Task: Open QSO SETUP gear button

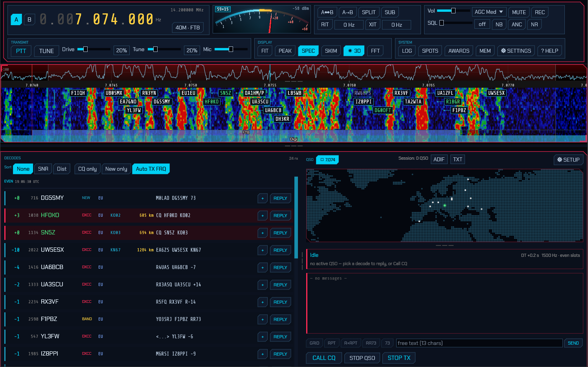Action: pyautogui.click(x=568, y=160)
